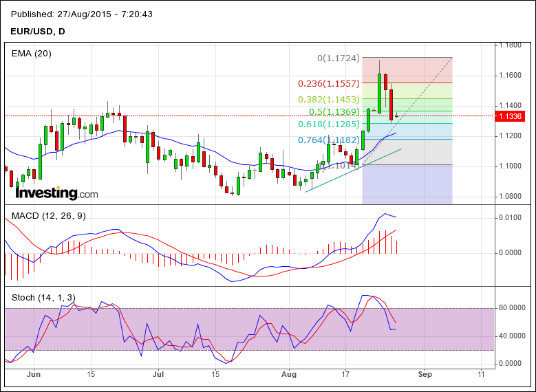
Task: Click the Stoch axis value 0.0000
Action: click(x=510, y=364)
